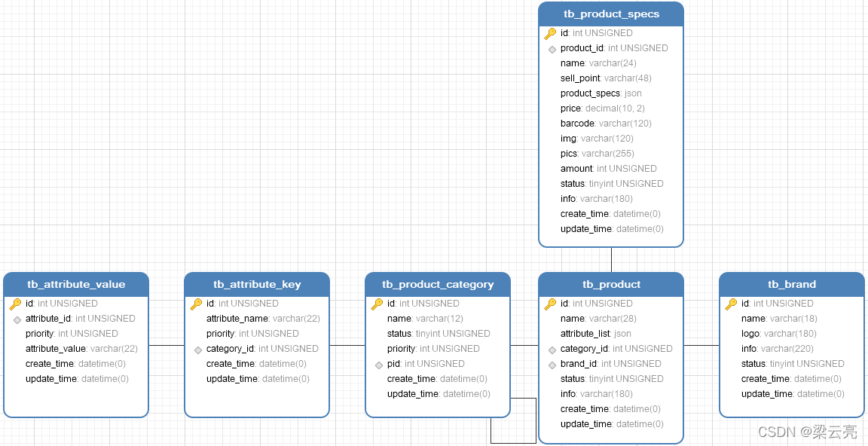Click the foreign key diamond beside attribute_id

click(x=17, y=320)
